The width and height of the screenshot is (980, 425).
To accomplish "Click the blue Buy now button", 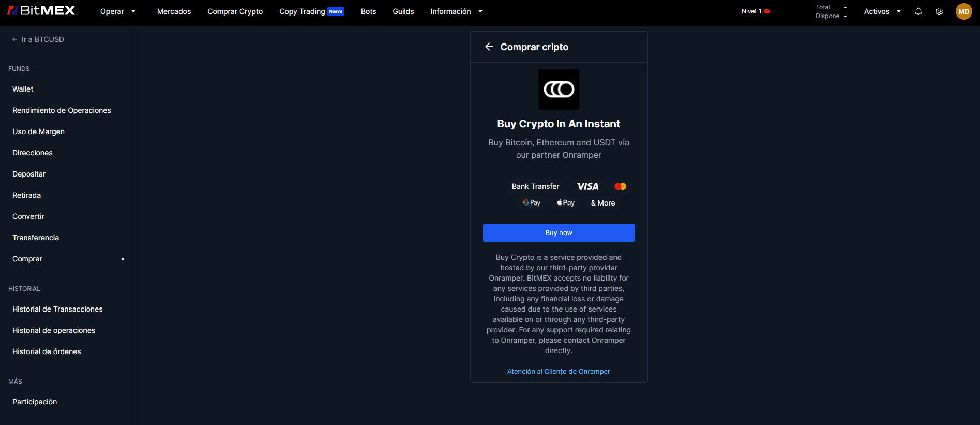I will point(559,232).
